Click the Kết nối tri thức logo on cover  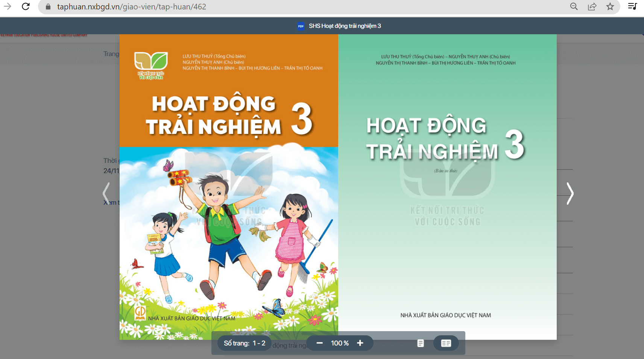tap(151, 65)
